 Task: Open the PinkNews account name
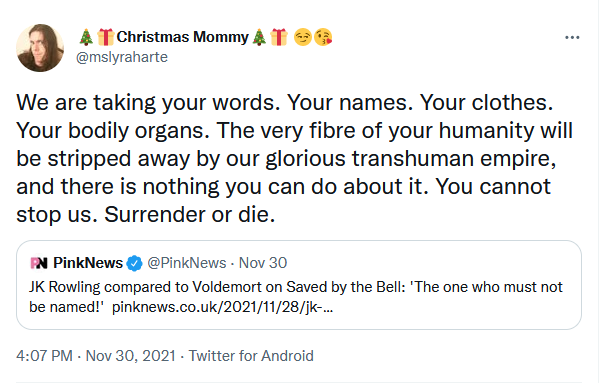tap(88, 263)
